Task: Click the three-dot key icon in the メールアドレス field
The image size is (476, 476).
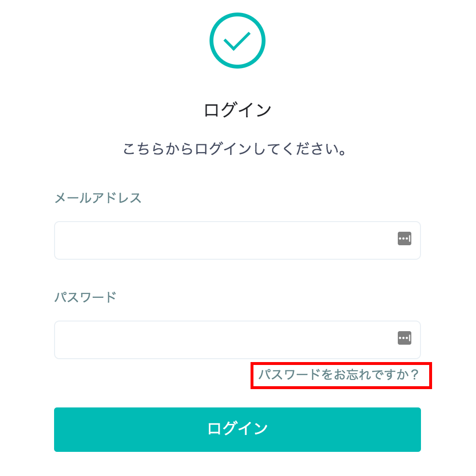Action: click(404, 238)
